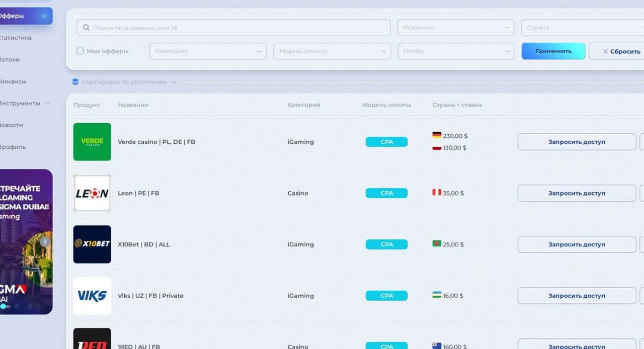Open the "Категория" dropdown

pyautogui.click(x=208, y=51)
